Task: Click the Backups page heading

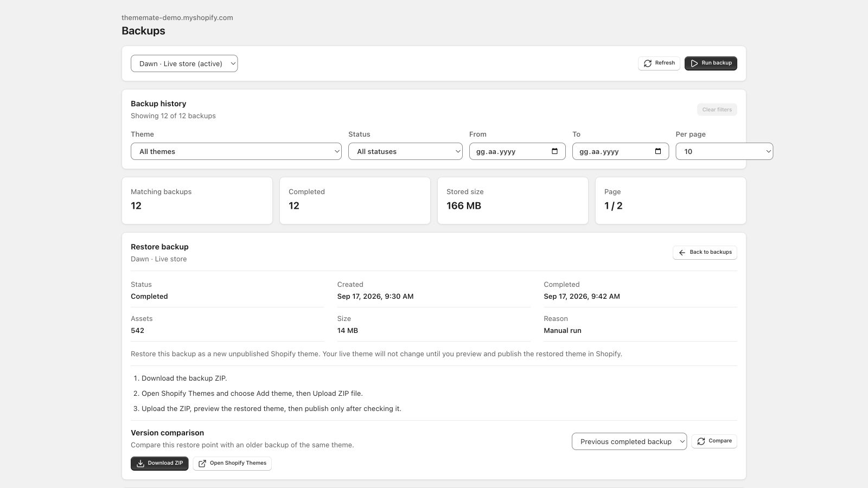Action: [x=143, y=31]
